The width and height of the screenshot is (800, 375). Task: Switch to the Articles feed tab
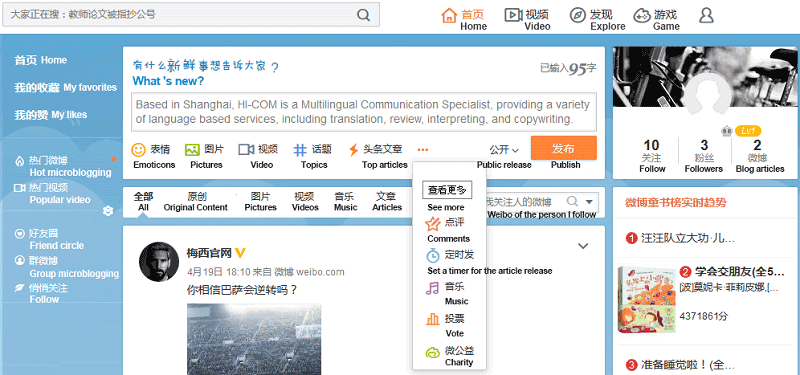pos(387,202)
